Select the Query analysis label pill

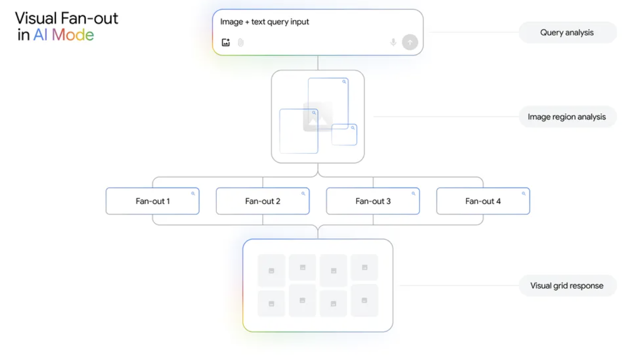coord(567,33)
